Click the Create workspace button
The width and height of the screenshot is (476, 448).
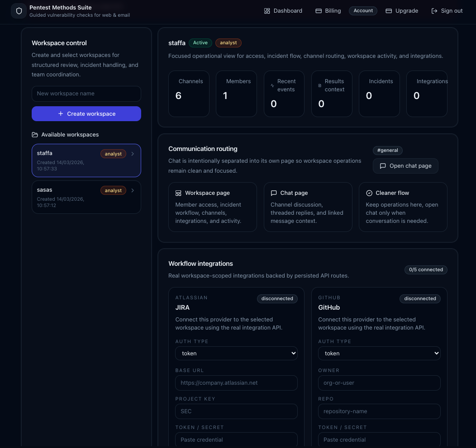(86, 114)
